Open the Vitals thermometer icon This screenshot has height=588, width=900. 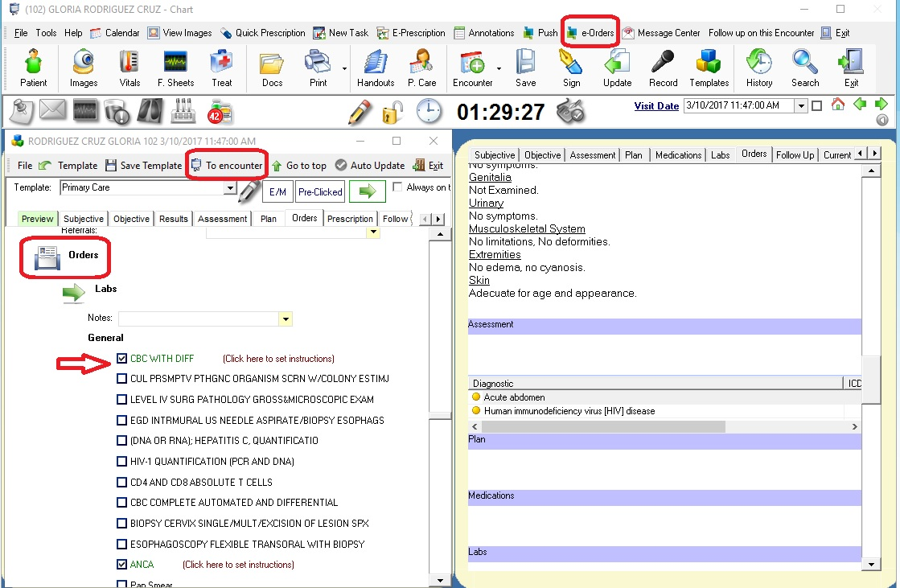[x=129, y=63]
